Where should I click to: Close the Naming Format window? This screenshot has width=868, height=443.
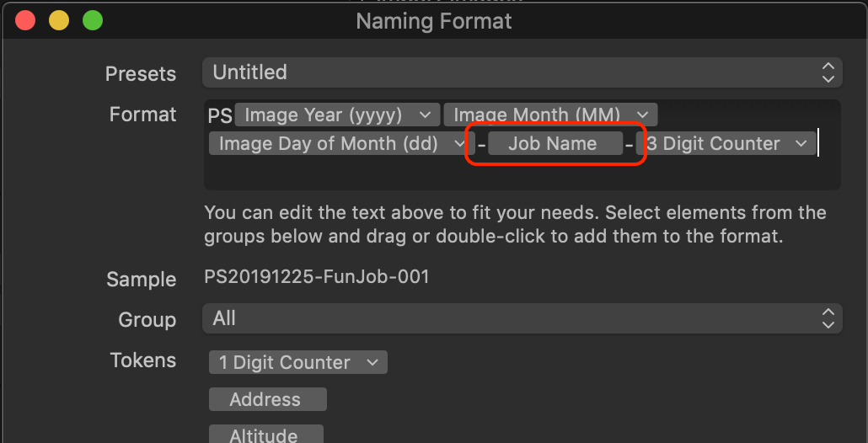[25, 21]
